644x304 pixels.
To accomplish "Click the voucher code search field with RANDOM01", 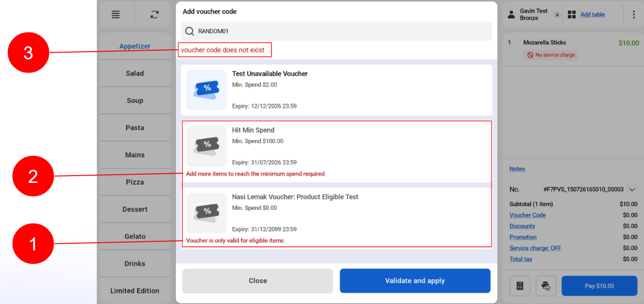I will click(x=337, y=31).
